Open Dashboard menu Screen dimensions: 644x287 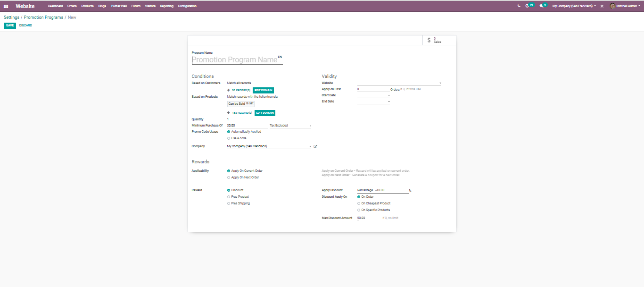coord(55,6)
